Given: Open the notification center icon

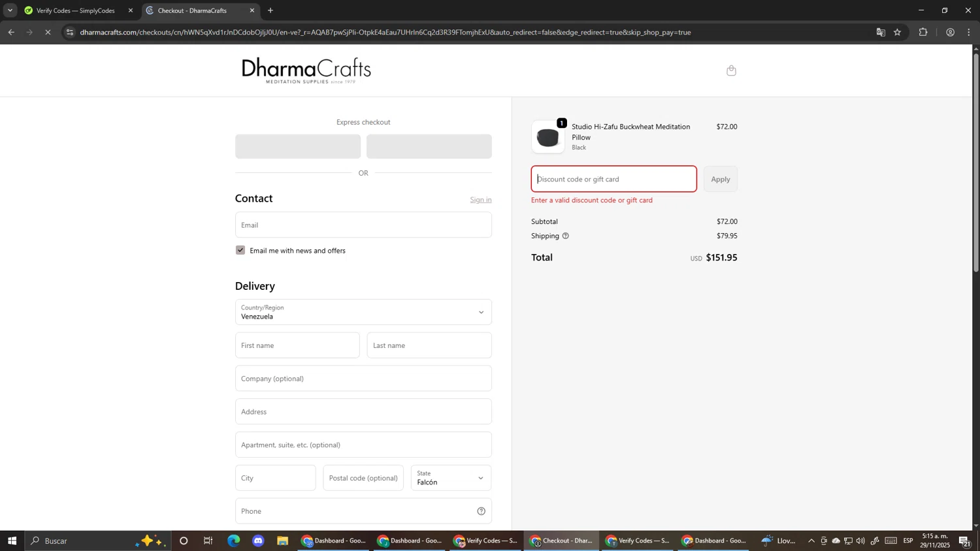Looking at the screenshot, I should tap(965, 541).
